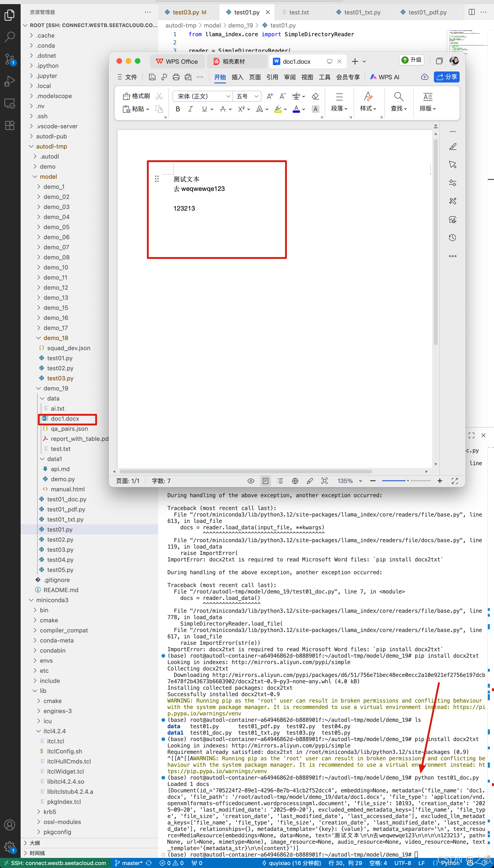The image size is (494, 868).
Task: Open the Run and Debug view
Action: 10,81
